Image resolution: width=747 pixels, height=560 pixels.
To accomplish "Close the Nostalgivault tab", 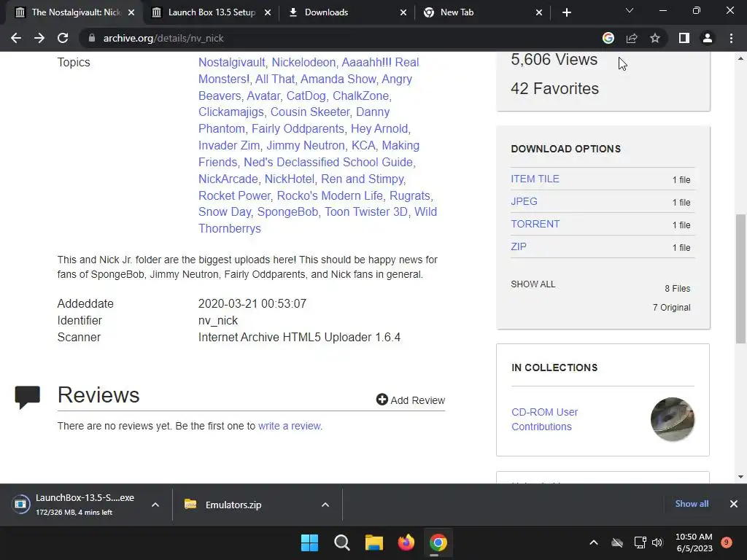I will (x=131, y=12).
